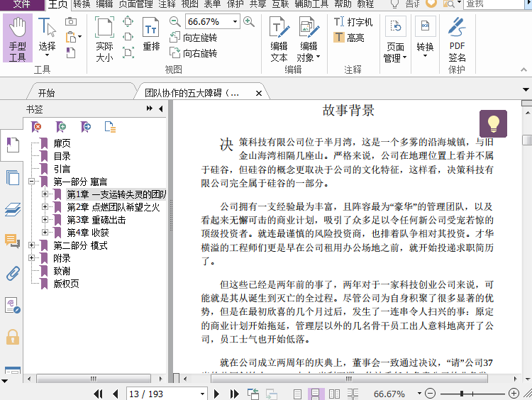532x400 pixels.
Task: Open PDF Sign (PDF签名)
Action: (x=457, y=39)
